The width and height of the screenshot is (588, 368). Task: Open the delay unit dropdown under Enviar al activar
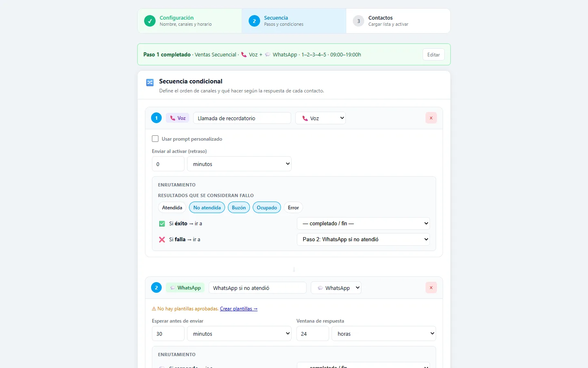(x=239, y=164)
